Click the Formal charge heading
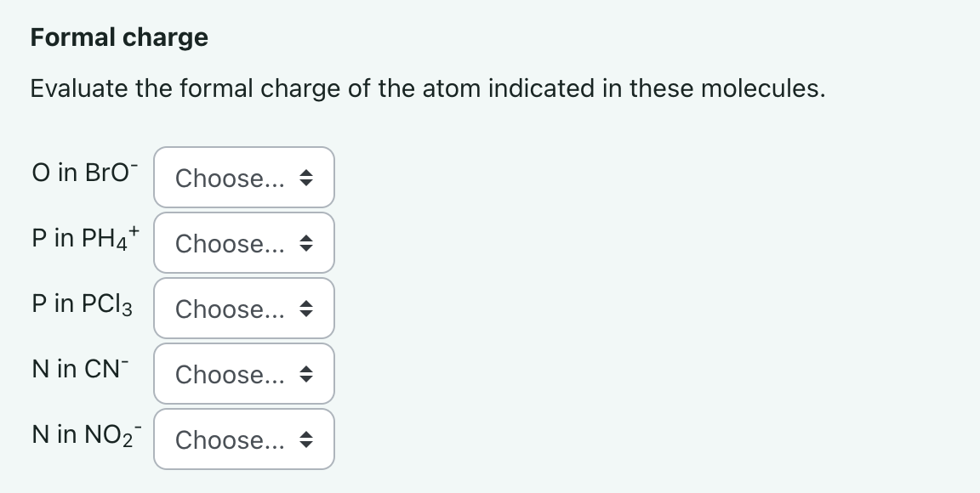980x493 pixels. (x=118, y=37)
